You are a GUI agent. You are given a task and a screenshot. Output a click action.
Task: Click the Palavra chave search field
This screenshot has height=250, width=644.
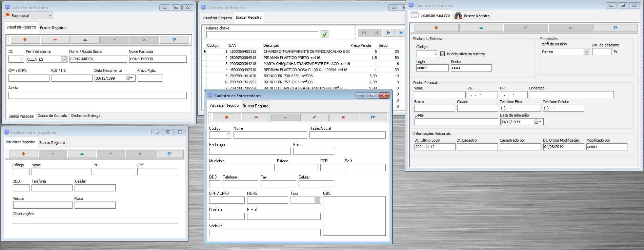click(x=262, y=35)
